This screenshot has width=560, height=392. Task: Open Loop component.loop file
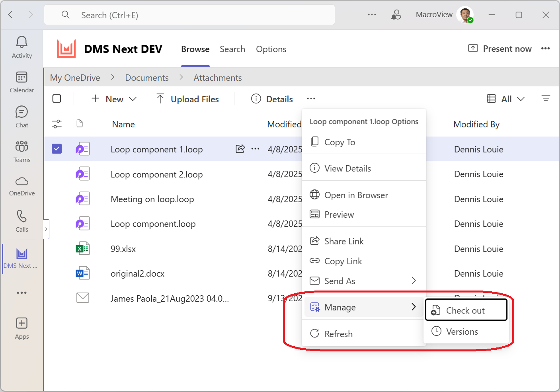(x=153, y=224)
